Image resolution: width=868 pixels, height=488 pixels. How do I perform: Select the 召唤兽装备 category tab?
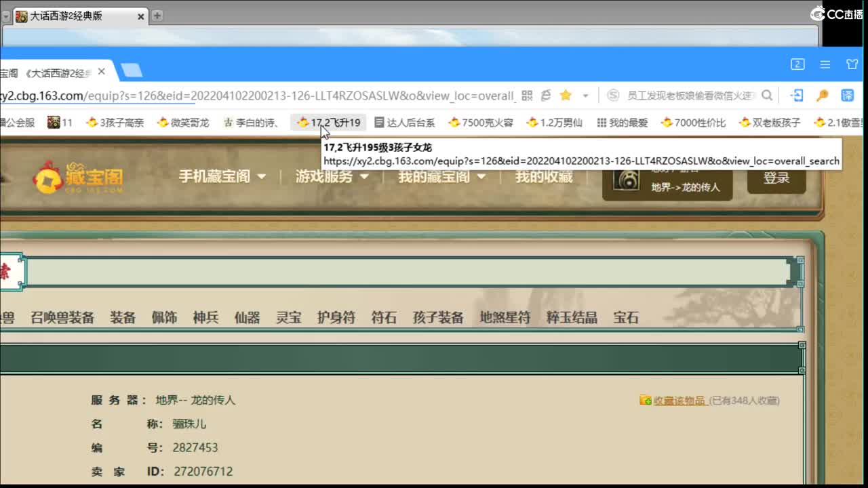[62, 318]
